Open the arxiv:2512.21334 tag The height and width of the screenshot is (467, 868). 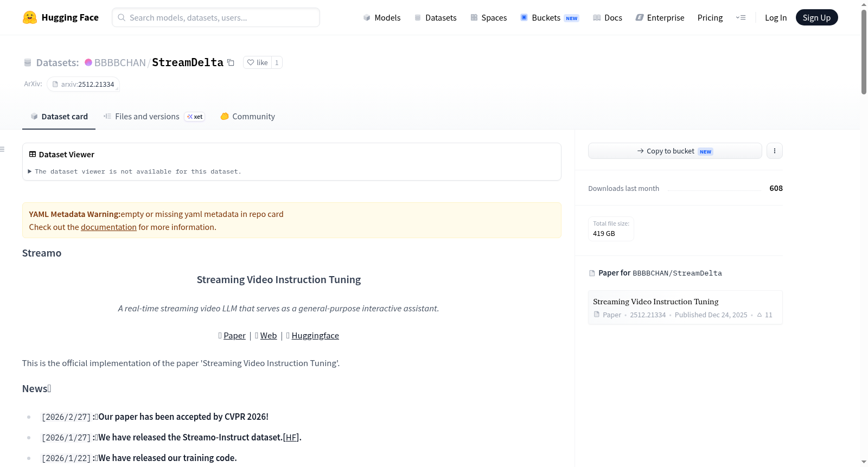coord(83,84)
